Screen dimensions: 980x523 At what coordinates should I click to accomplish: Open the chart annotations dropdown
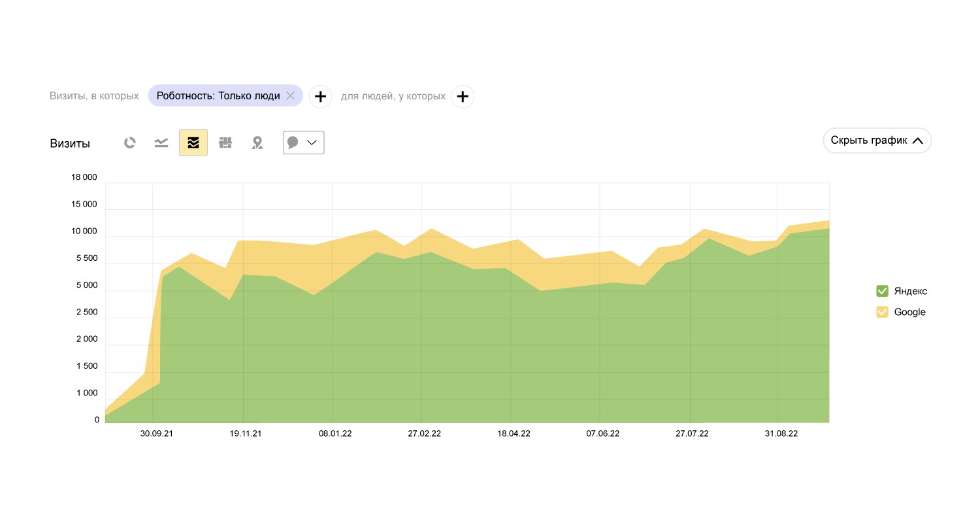point(304,143)
